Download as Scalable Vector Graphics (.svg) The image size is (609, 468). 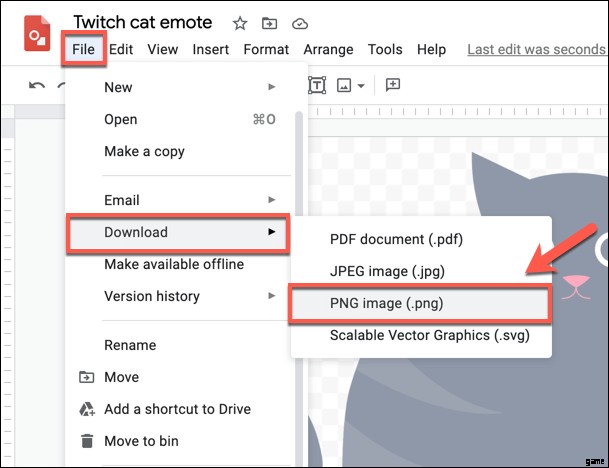click(x=421, y=335)
